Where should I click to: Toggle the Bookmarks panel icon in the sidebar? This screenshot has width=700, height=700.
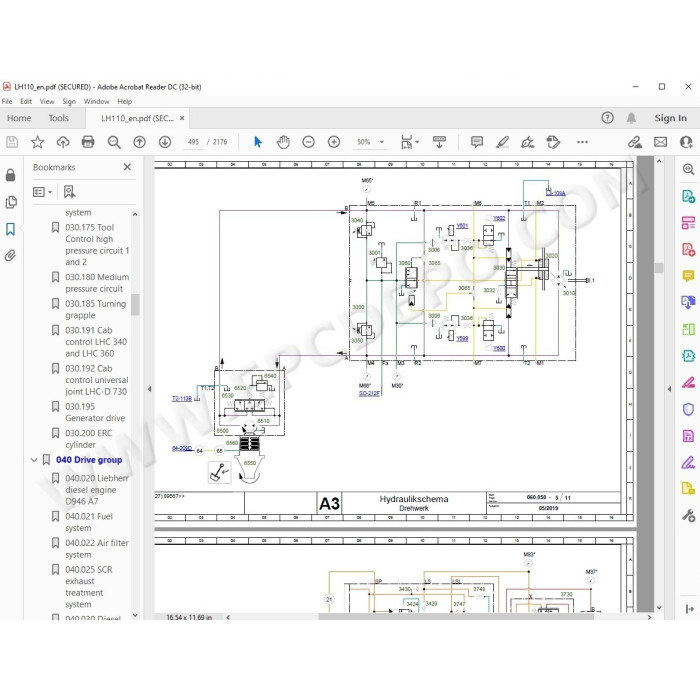10,229
